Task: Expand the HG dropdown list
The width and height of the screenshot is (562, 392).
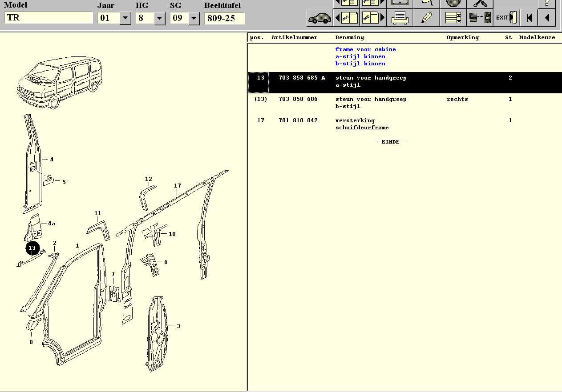Action: [160, 18]
